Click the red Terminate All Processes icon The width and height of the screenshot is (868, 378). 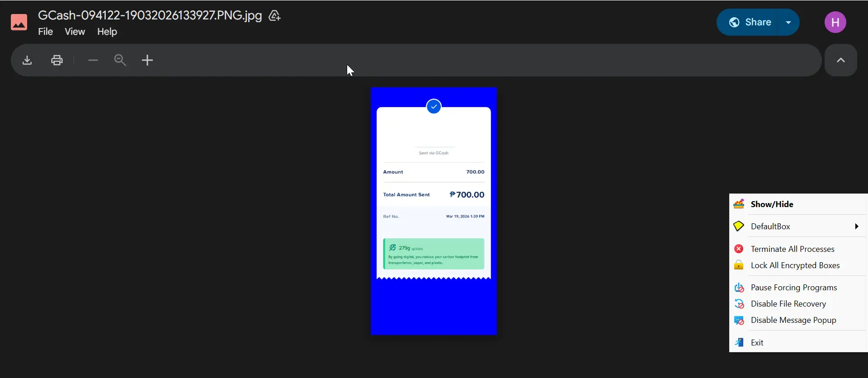[x=739, y=249]
